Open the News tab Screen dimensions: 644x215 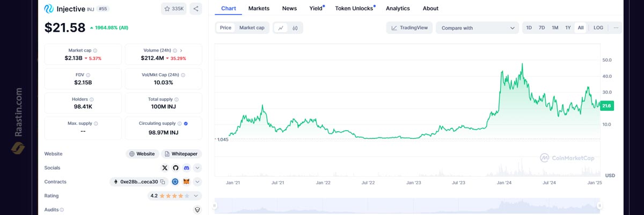289,9
